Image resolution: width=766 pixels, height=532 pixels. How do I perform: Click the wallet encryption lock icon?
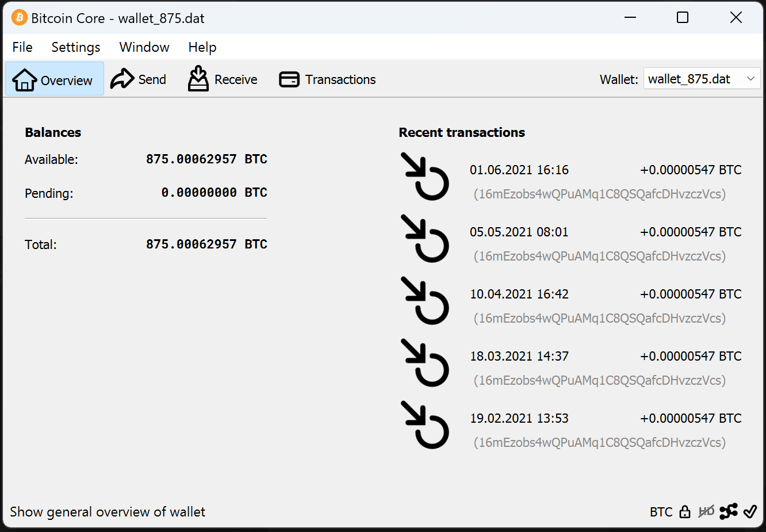pos(684,512)
